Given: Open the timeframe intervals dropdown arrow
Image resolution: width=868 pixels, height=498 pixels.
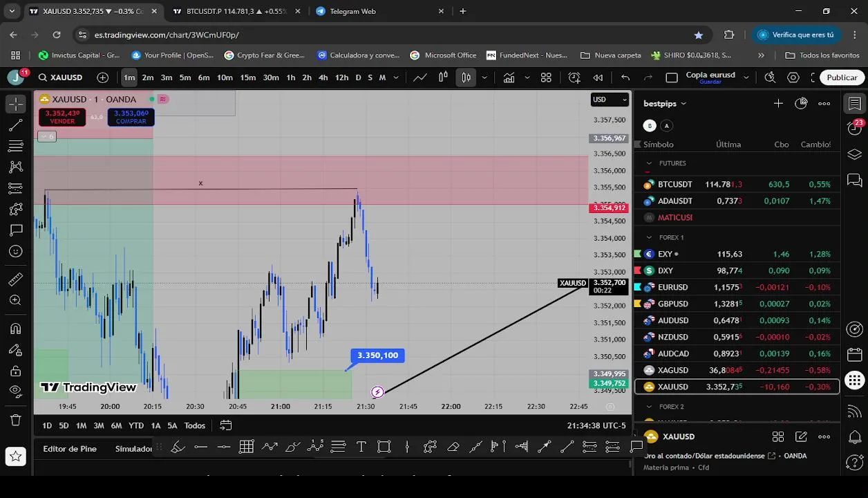Looking at the screenshot, I should pos(397,77).
